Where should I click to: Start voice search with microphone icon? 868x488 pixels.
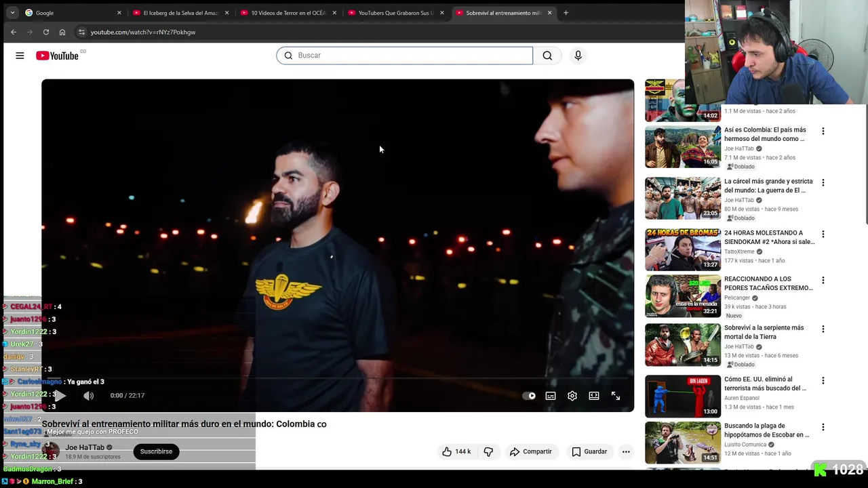pos(578,56)
